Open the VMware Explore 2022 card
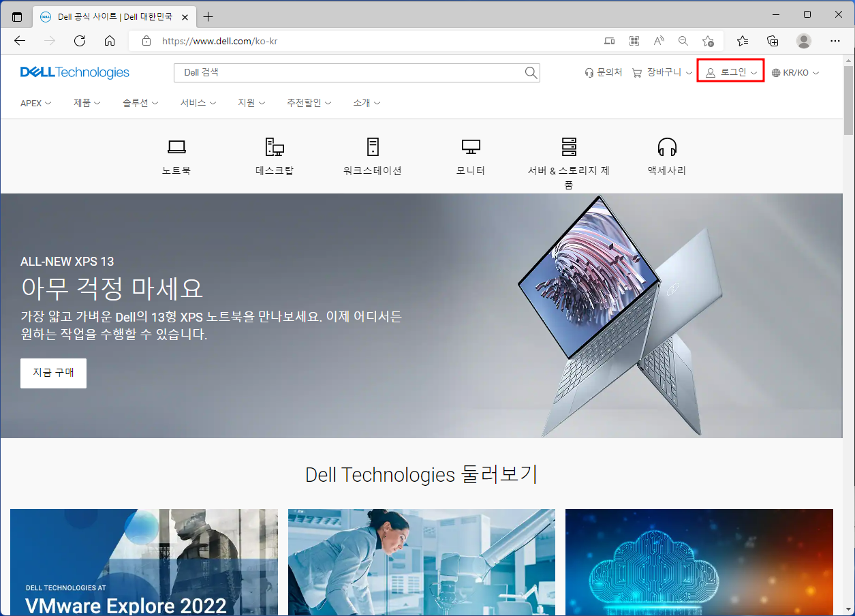The image size is (855, 616). [x=144, y=562]
